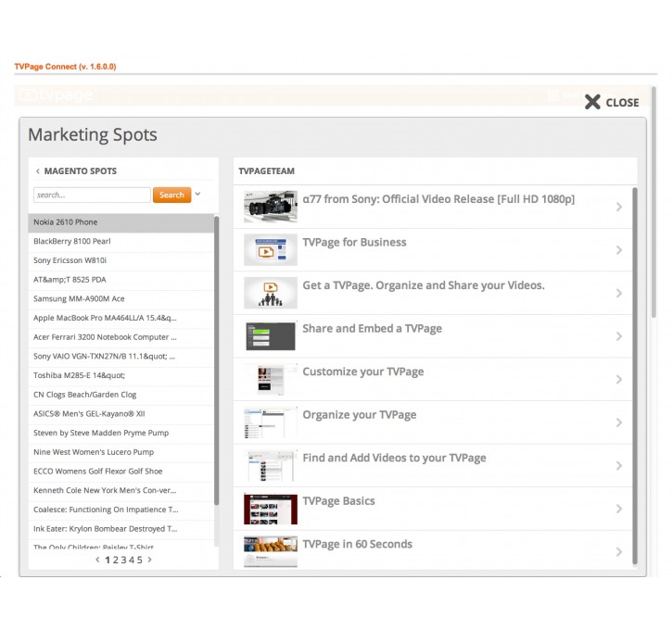
Task: Focus the spots search input field
Action: (92, 195)
